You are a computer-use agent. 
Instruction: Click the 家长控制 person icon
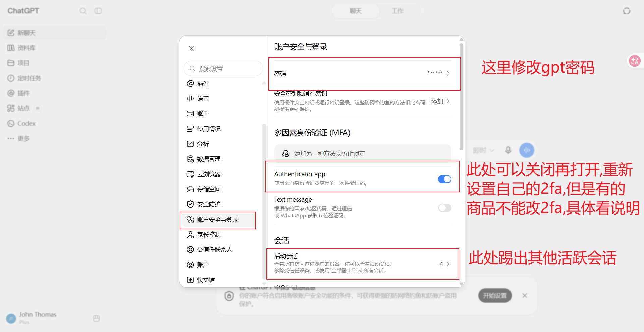[190, 235]
